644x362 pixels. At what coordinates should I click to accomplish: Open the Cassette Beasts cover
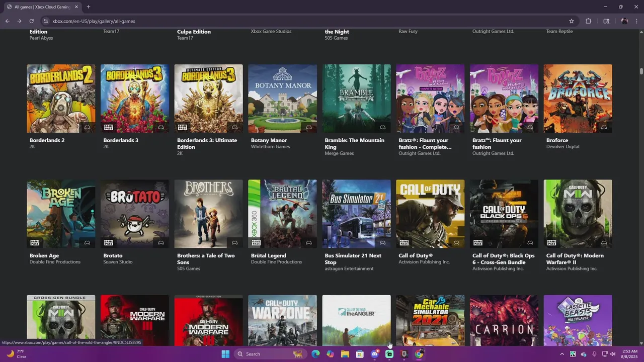[578, 320]
